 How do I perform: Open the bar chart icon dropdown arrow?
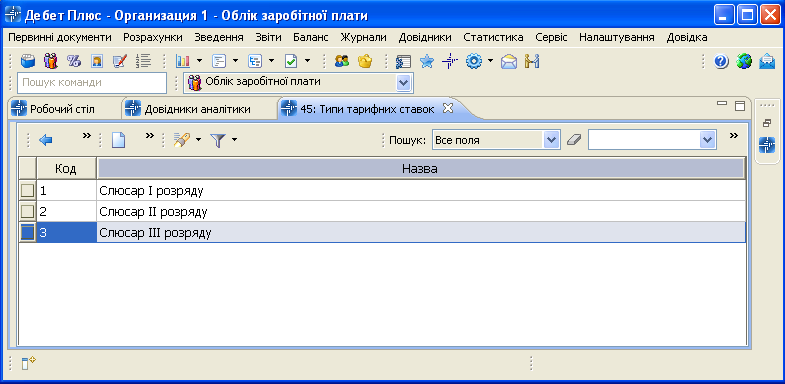click(x=199, y=62)
